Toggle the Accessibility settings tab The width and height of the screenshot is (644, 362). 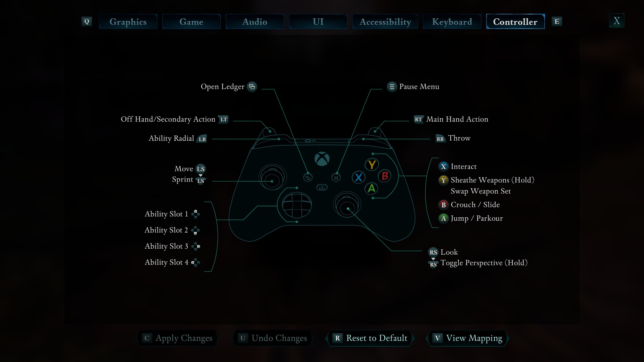tap(384, 21)
